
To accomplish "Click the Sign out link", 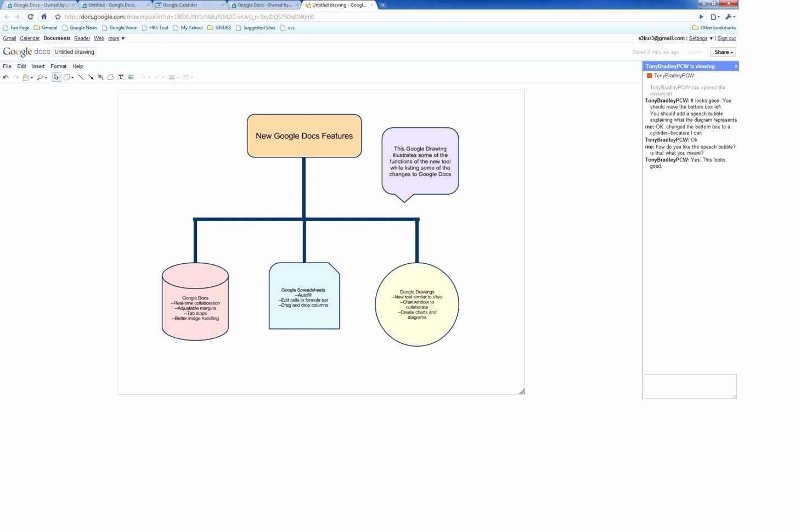I will pyautogui.click(x=726, y=38).
